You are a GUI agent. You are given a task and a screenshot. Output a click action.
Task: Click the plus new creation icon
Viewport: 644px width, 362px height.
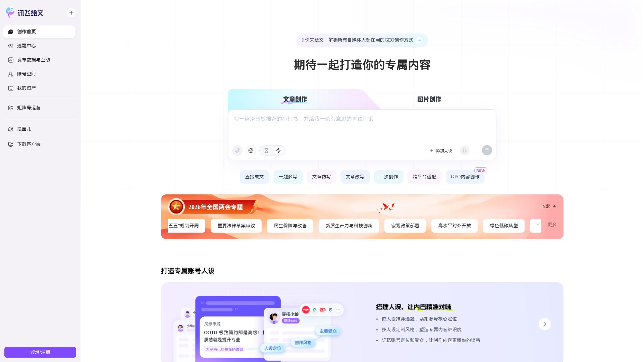[x=71, y=13]
